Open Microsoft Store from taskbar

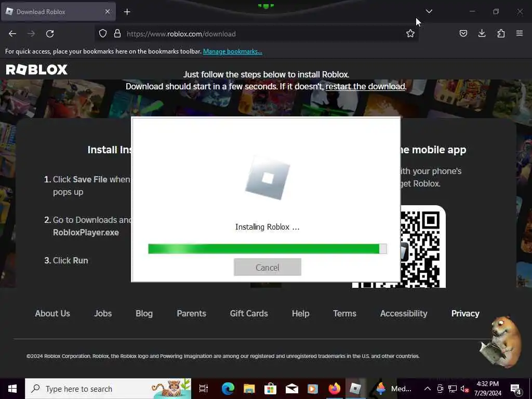270,389
